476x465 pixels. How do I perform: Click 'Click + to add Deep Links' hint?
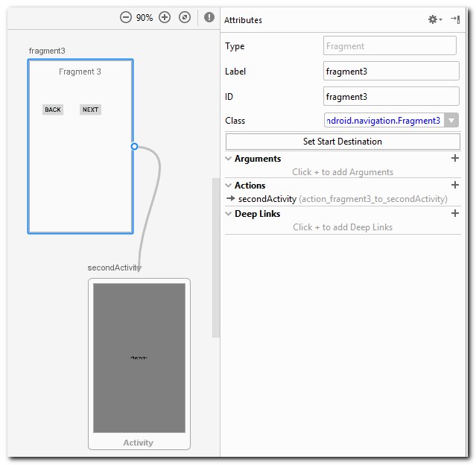pos(343,227)
